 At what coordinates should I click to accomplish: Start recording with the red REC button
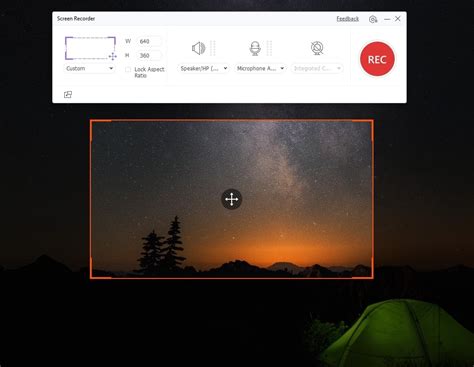point(377,59)
